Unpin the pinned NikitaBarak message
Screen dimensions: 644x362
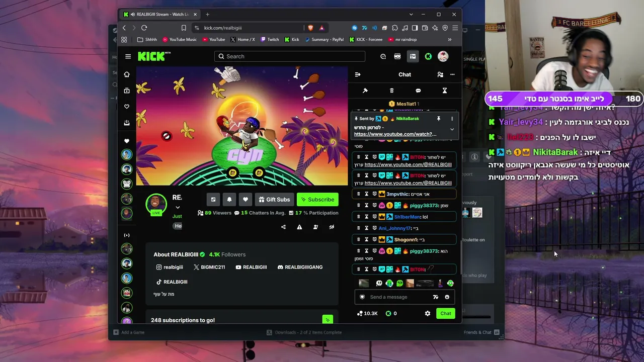pyautogui.click(x=439, y=119)
